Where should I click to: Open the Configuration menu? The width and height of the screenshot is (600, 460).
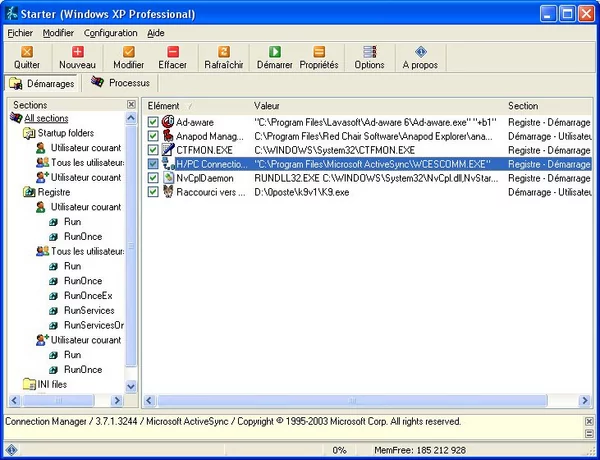111,33
